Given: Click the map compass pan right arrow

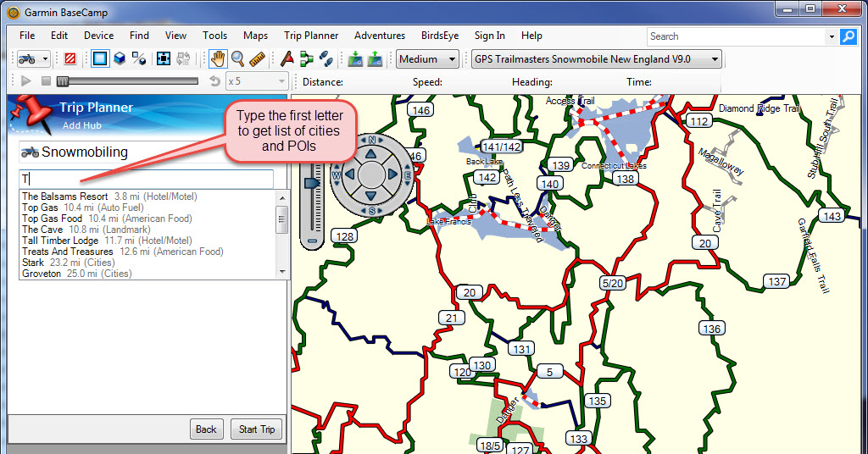Looking at the screenshot, I should tap(392, 174).
